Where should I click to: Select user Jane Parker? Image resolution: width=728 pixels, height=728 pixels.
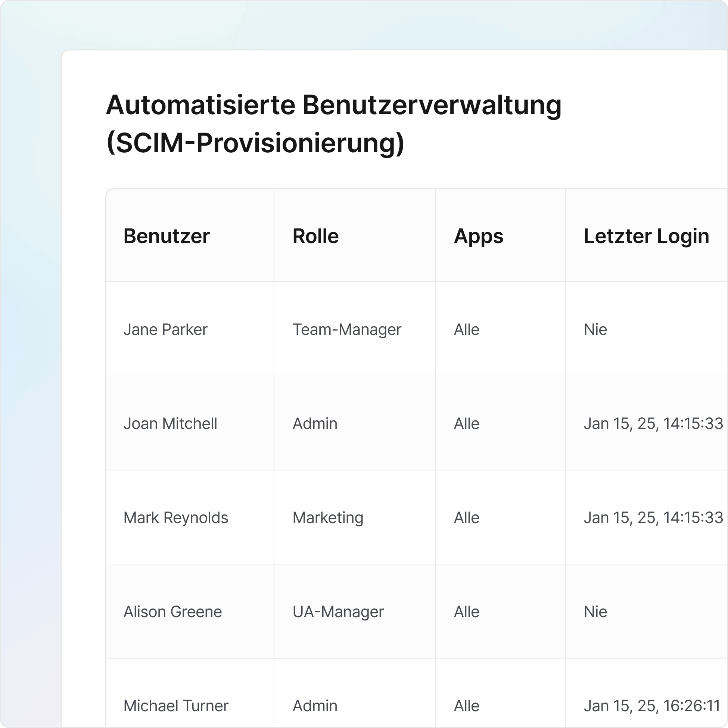coord(165,330)
